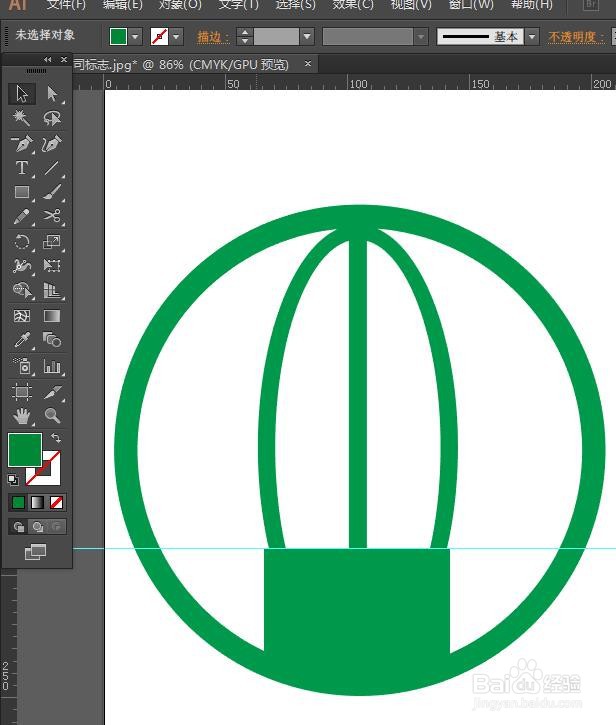Viewport: 616px width, 725px height.
Task: Select the Column Graph tool
Action: (x=52, y=366)
